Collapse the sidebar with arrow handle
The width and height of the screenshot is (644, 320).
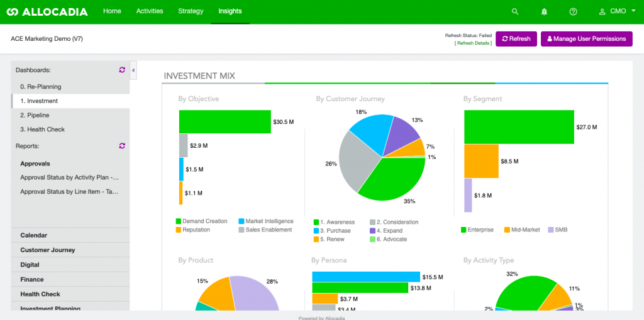133,70
